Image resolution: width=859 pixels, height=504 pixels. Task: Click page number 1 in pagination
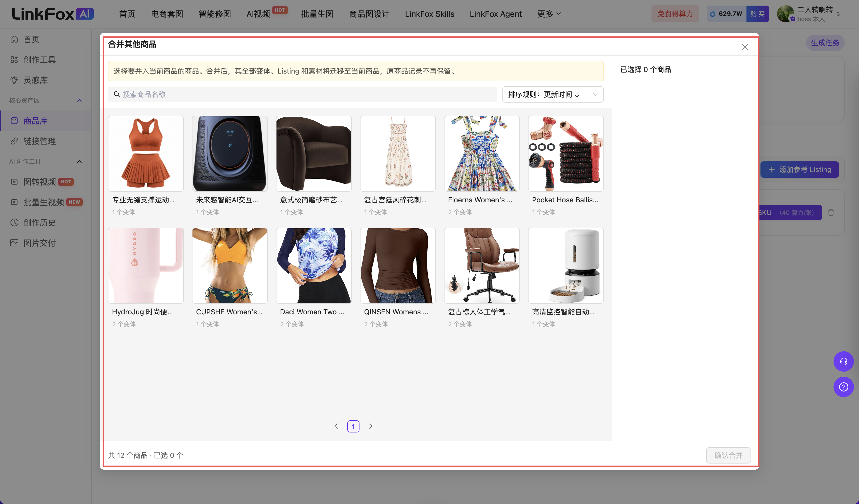(x=353, y=426)
